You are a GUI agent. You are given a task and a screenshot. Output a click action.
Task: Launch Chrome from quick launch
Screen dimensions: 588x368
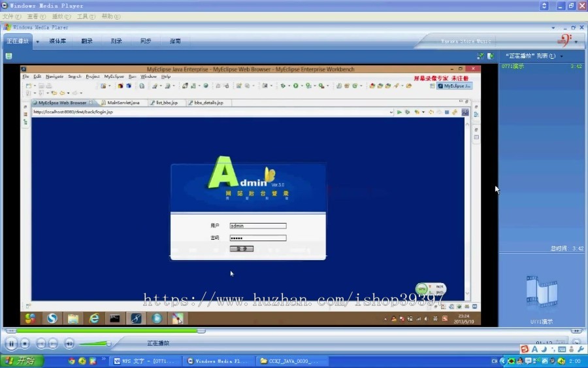pyautogui.click(x=72, y=361)
